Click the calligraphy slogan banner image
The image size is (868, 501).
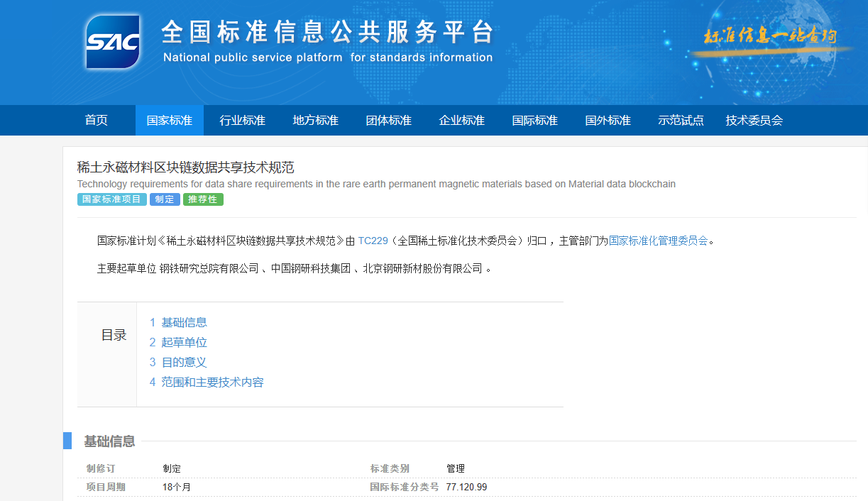(x=770, y=37)
